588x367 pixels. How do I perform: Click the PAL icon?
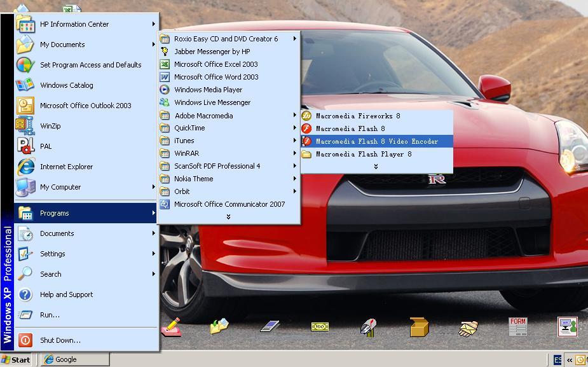pyautogui.click(x=25, y=146)
